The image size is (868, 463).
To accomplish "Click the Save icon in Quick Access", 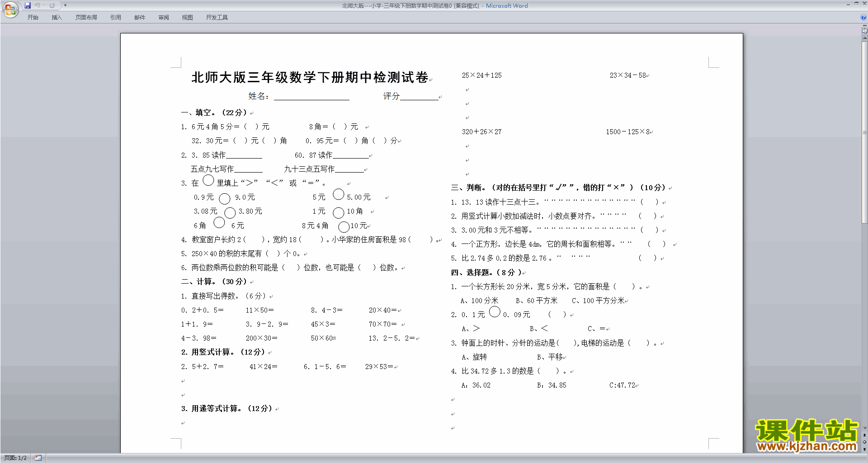I will pyautogui.click(x=28, y=5).
